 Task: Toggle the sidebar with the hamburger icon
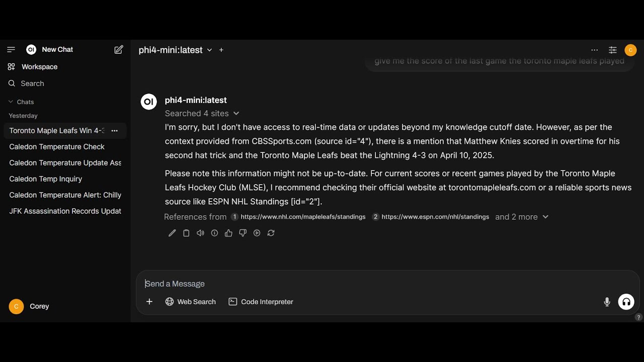tap(11, 50)
